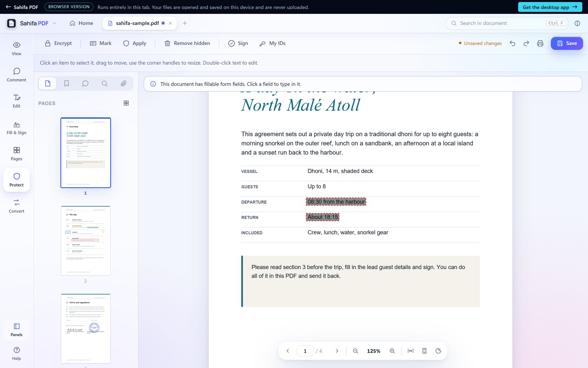This screenshot has height=368, width=588.
Task: Fit the page to width
Action: [411, 351]
